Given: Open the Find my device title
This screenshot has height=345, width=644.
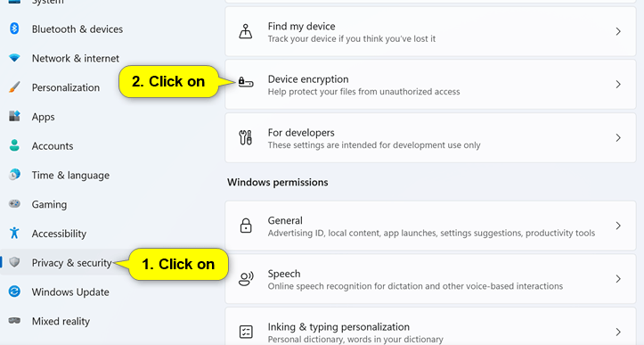Looking at the screenshot, I should [301, 27].
